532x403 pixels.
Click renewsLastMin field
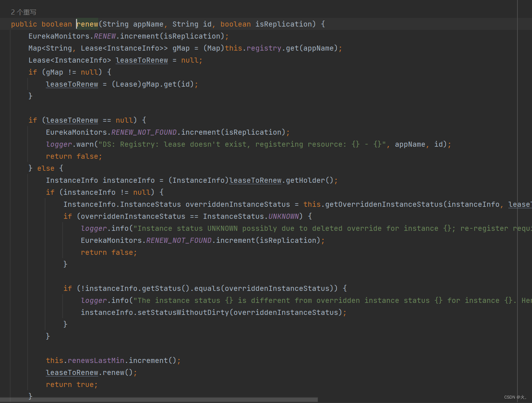pyautogui.click(x=96, y=360)
